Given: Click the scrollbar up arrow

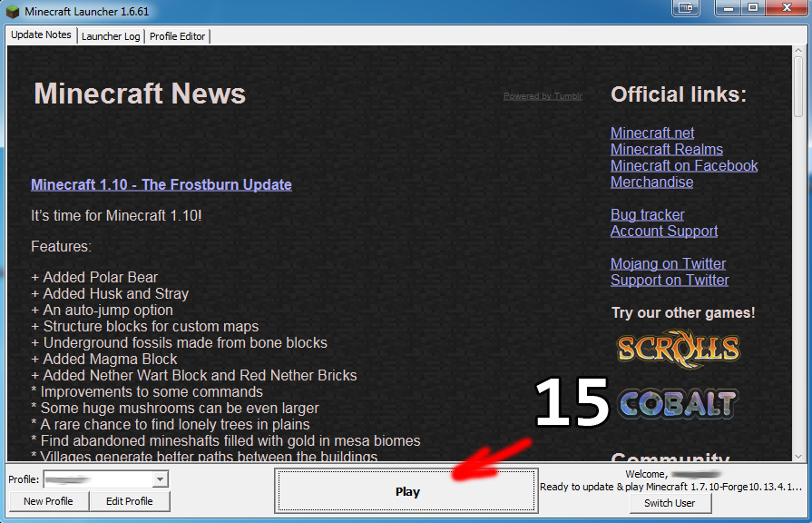Looking at the screenshot, I should pyautogui.click(x=798, y=50).
